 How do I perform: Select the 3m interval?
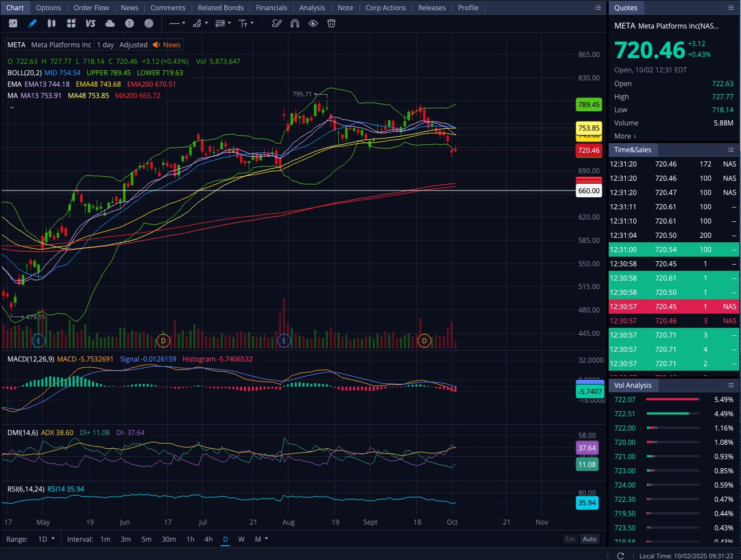click(126, 539)
